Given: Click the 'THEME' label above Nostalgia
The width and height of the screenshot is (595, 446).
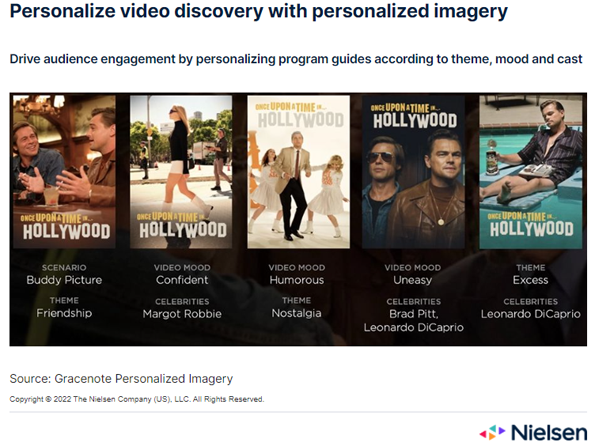Looking at the screenshot, I should tap(297, 301).
